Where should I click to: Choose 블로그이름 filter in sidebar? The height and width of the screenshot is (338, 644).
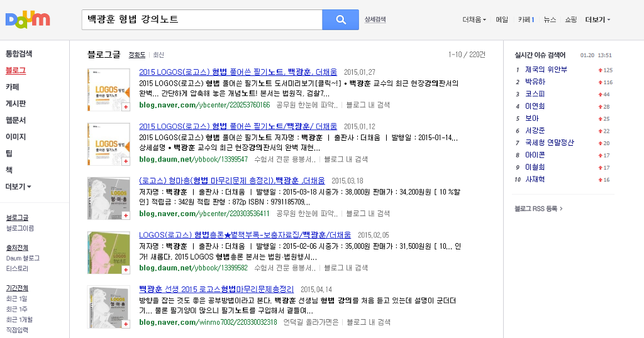coord(20,228)
